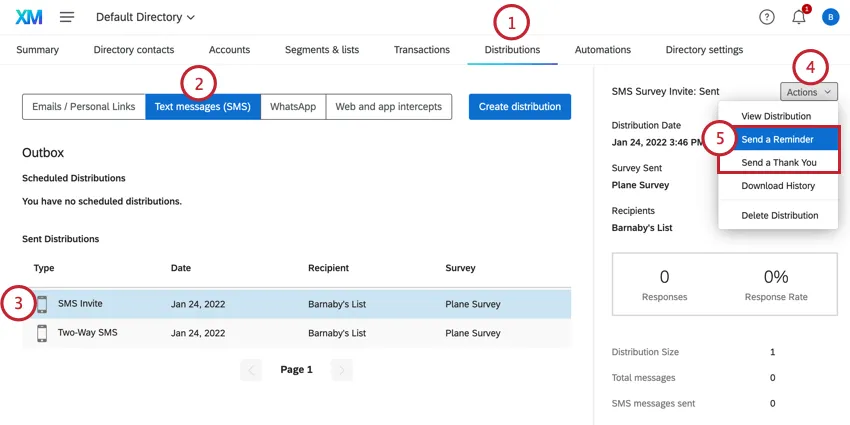850x425 pixels.
Task: Click the SMS Invite phone icon
Action: coord(42,304)
